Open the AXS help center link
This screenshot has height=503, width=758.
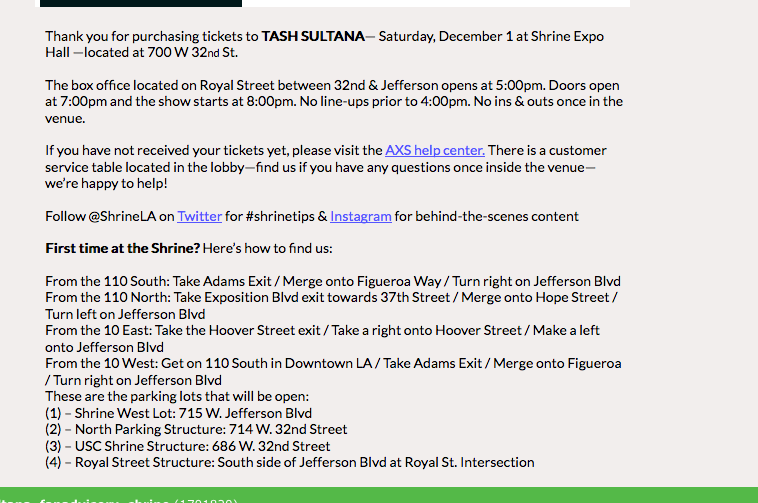point(435,150)
